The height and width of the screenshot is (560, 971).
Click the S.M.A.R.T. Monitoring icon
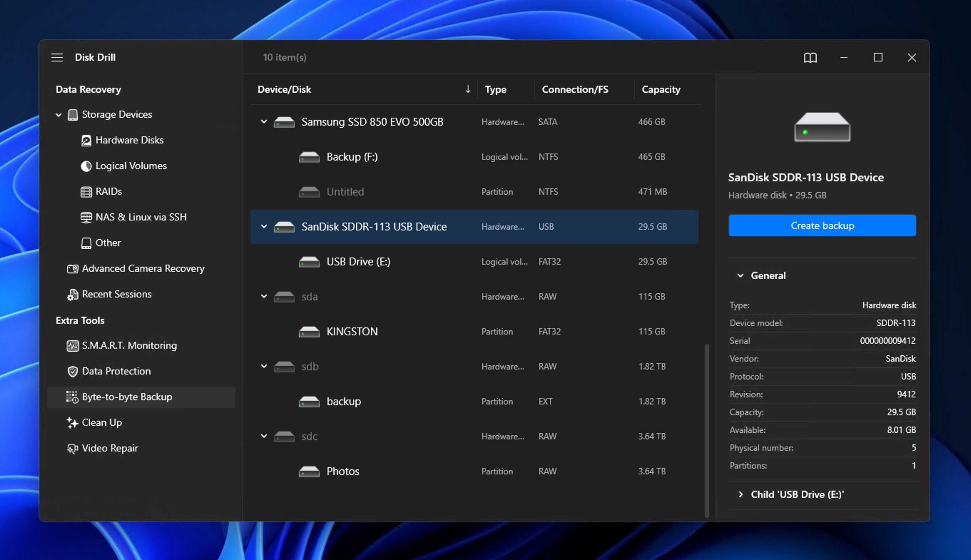(73, 346)
